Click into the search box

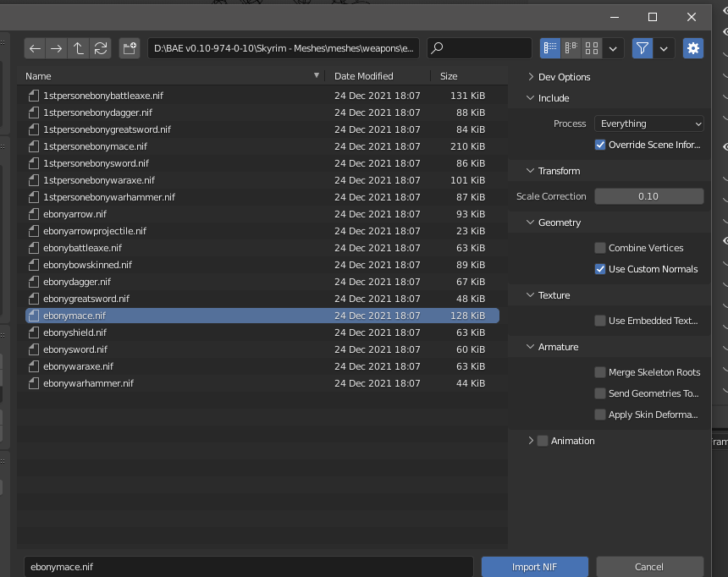(x=480, y=48)
